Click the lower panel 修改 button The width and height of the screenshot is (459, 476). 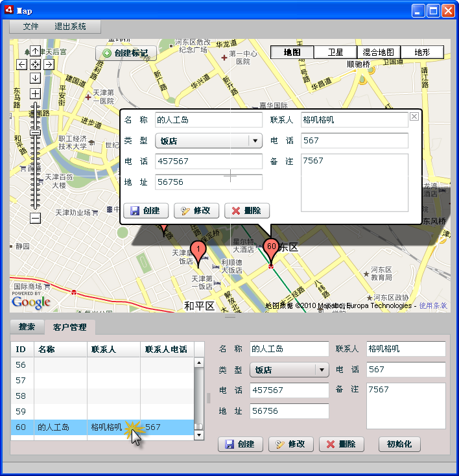pyautogui.click(x=291, y=444)
